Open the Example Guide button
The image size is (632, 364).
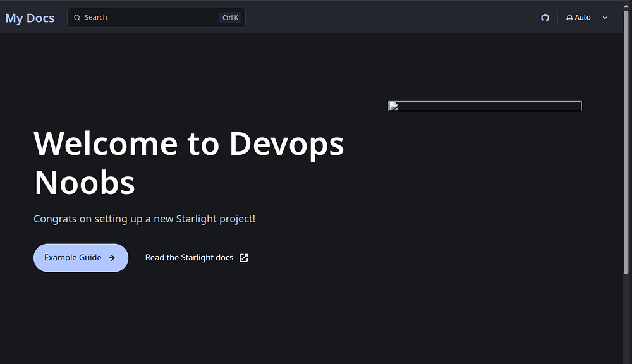81,258
